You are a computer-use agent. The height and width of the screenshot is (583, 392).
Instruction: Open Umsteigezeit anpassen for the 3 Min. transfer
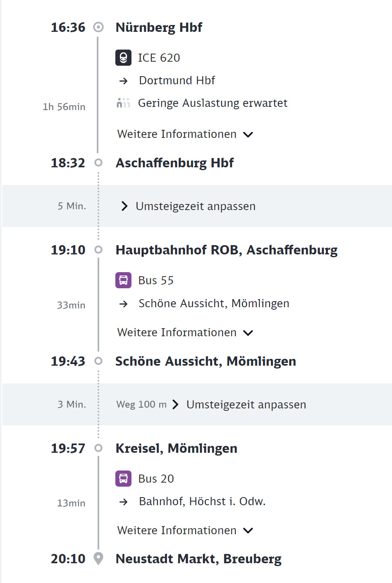240,404
